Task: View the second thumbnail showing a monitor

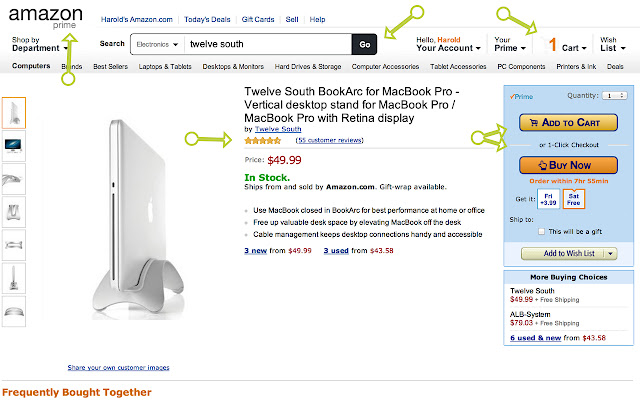Action: click(x=15, y=146)
